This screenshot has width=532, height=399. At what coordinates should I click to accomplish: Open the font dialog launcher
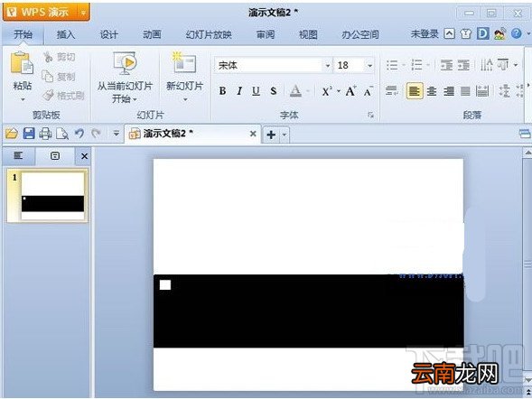[370, 116]
